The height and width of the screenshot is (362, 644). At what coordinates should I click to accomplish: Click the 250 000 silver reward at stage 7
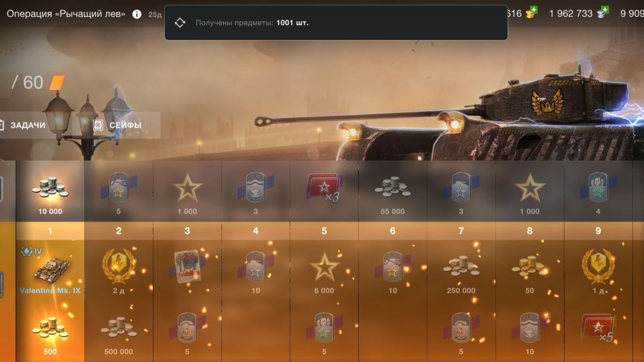coord(461,270)
